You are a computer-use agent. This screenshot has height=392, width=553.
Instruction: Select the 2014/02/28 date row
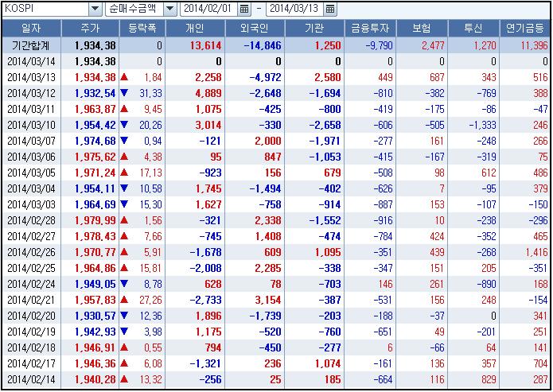(31, 220)
